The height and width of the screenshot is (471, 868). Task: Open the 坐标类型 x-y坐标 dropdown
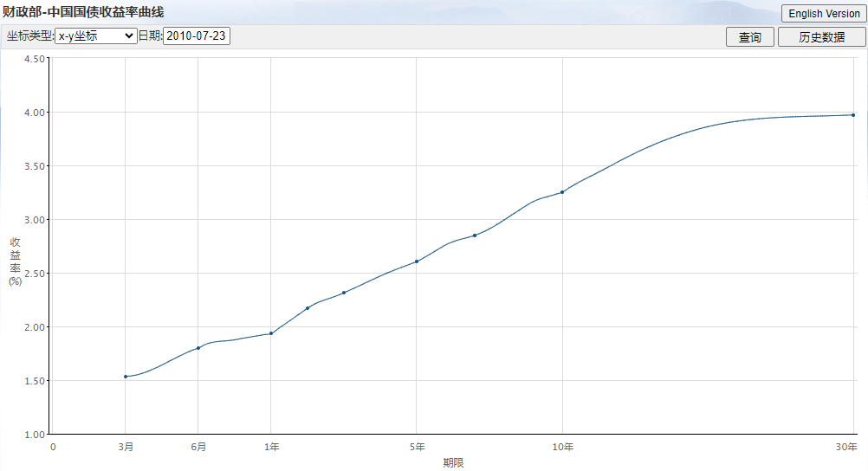(96, 36)
